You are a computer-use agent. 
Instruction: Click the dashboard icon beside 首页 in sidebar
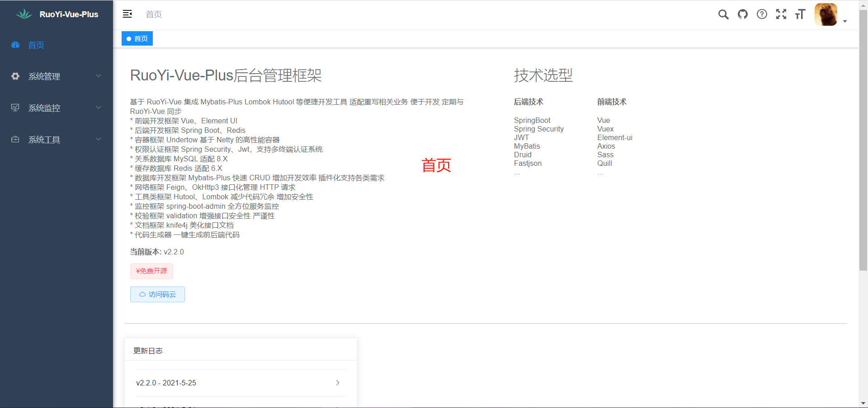15,45
